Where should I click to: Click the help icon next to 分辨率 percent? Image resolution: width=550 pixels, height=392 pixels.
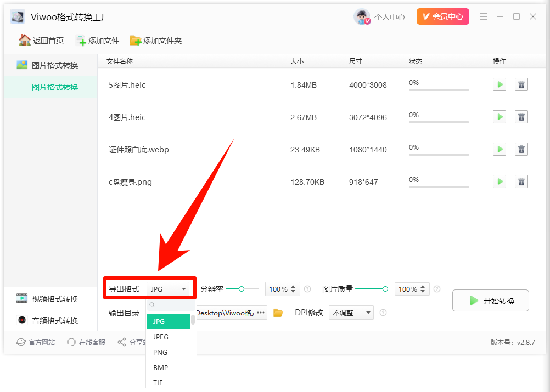[307, 289]
